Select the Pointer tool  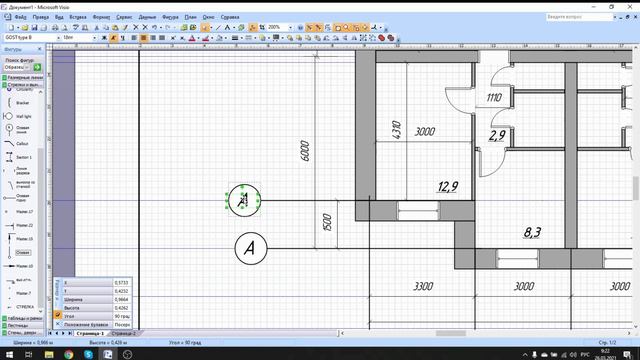(x=204, y=28)
